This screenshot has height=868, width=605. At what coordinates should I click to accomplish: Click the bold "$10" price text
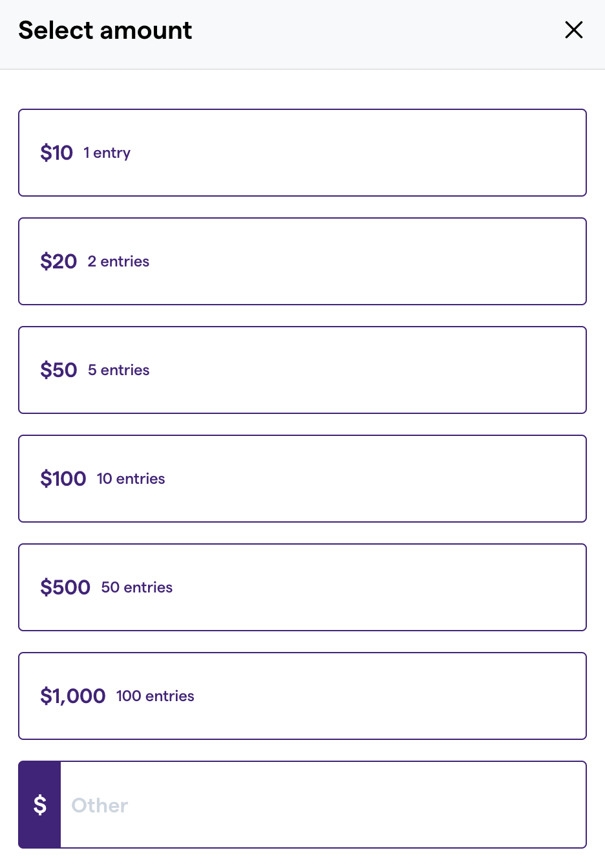coord(56,153)
